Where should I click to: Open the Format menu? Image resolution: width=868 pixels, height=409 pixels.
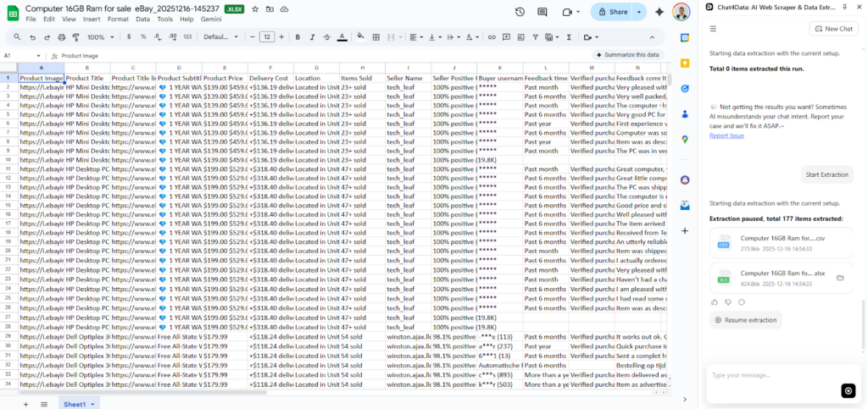click(118, 19)
